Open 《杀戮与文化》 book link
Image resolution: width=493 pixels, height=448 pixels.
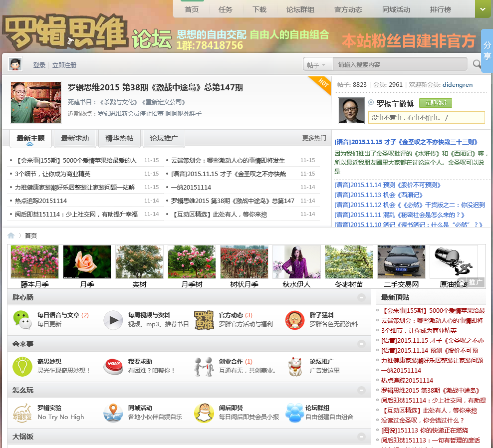pyautogui.click(x=119, y=102)
